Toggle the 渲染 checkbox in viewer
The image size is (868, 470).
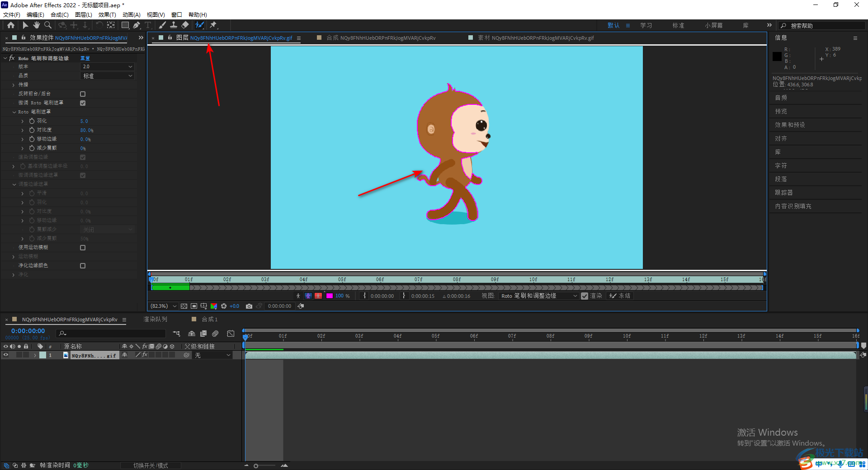(585, 296)
